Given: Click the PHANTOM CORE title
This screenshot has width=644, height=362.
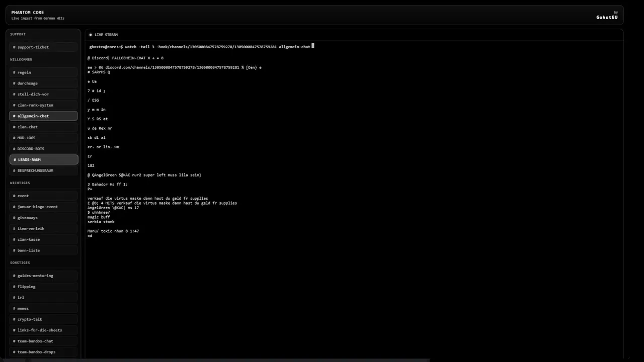Looking at the screenshot, I should pyautogui.click(x=28, y=12).
